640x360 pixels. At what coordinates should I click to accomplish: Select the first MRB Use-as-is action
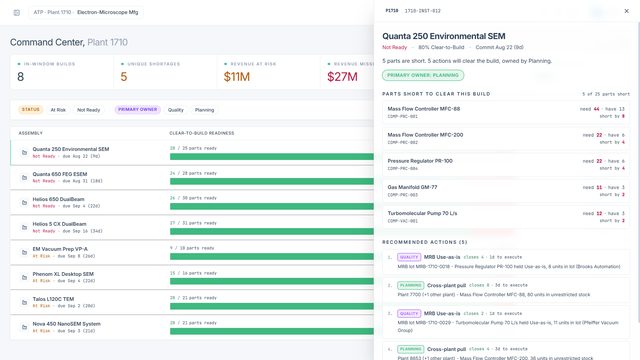click(x=506, y=262)
